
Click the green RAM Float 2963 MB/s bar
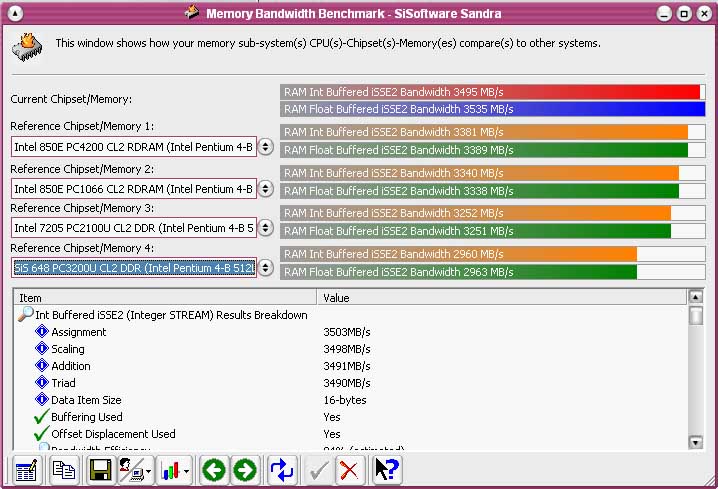[492, 272]
